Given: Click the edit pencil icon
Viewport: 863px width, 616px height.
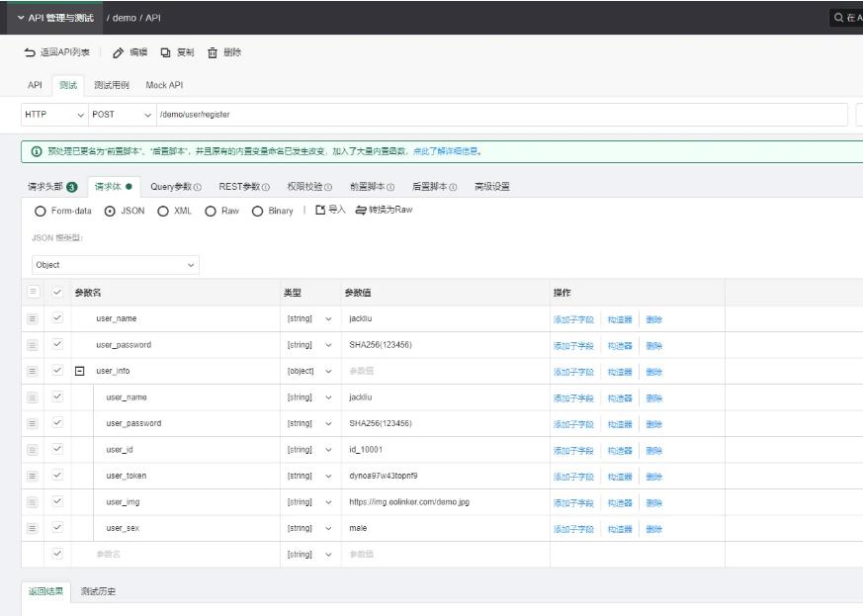Looking at the screenshot, I should pyautogui.click(x=118, y=52).
